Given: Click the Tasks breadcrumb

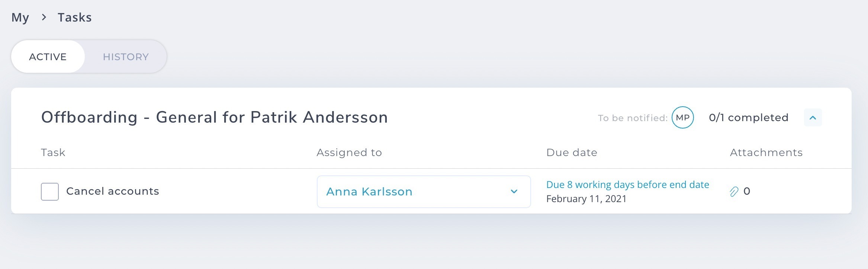Looking at the screenshot, I should coord(74,17).
